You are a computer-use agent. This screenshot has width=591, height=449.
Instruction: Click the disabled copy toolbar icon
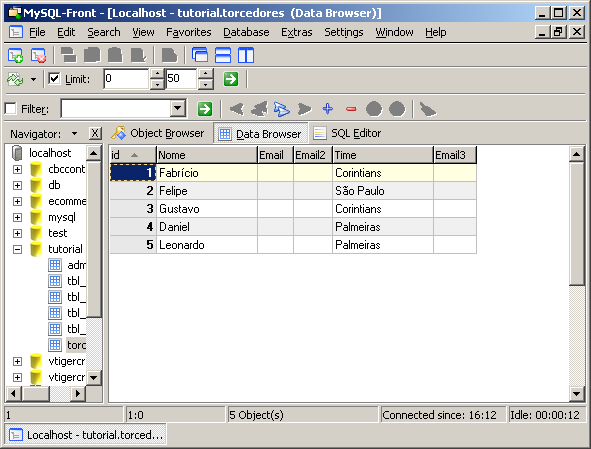pos(92,55)
